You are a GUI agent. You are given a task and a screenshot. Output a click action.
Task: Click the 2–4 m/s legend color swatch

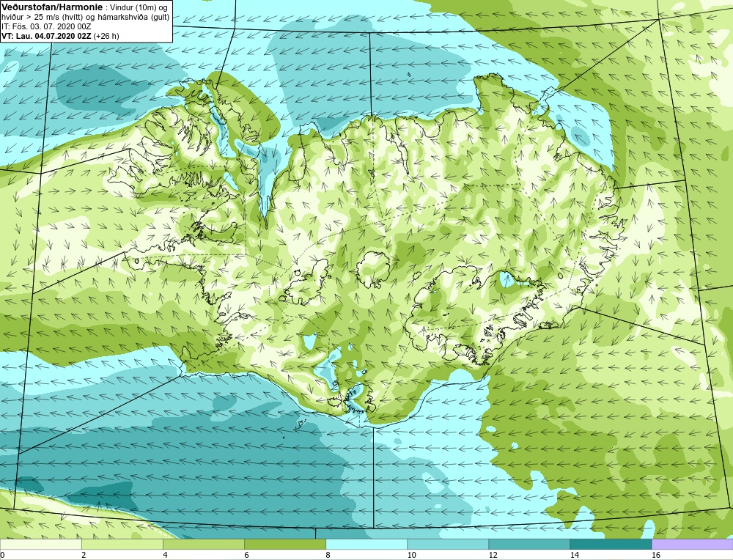coord(122,544)
